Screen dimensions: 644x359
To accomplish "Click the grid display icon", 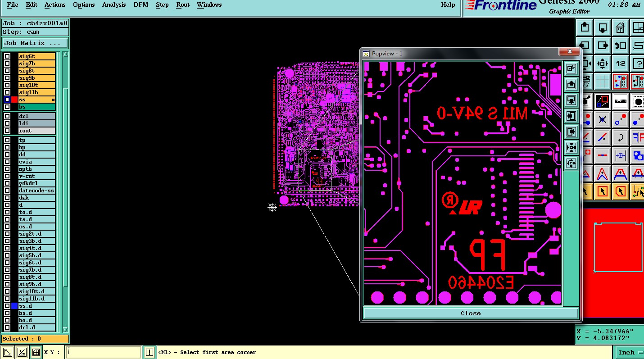I will (x=603, y=81).
